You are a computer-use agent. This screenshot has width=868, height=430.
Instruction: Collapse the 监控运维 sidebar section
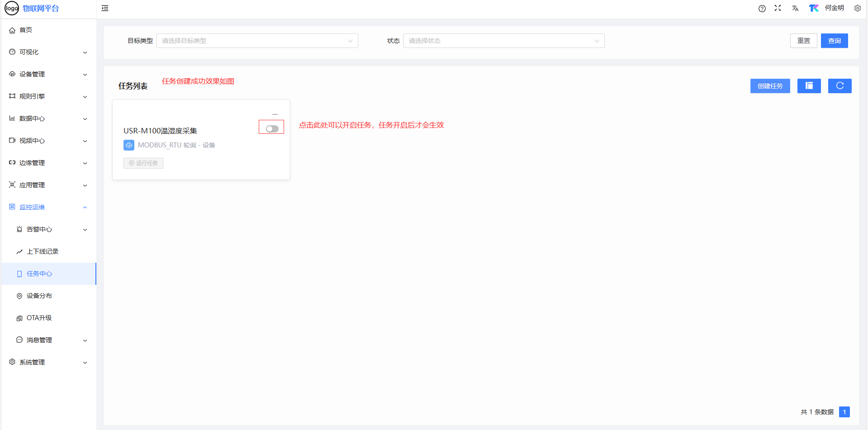coord(48,207)
